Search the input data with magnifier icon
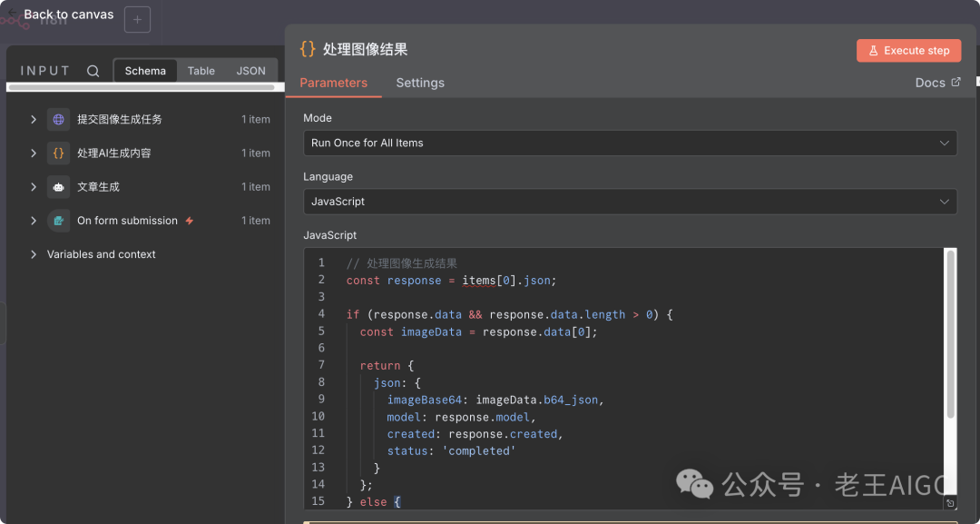The image size is (980, 524). tap(93, 71)
